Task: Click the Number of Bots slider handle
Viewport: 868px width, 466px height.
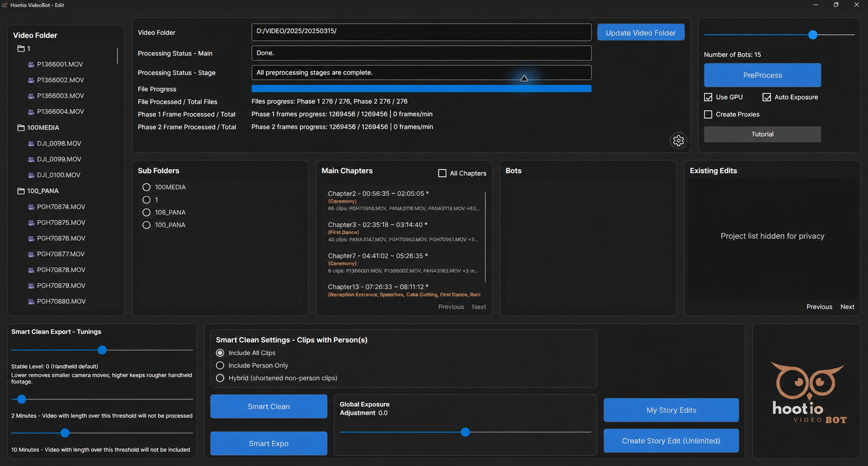Action: [813, 34]
